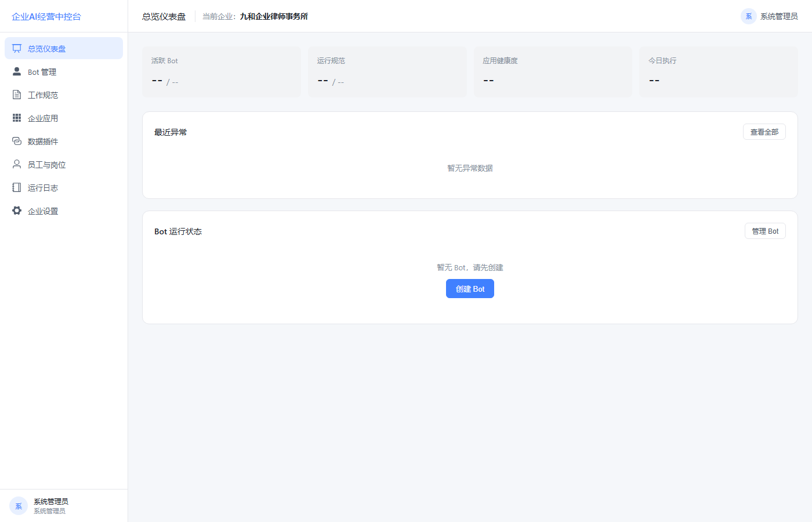This screenshot has height=522, width=812.
Task: Click the 企业设置 gear icon
Action: [17, 211]
